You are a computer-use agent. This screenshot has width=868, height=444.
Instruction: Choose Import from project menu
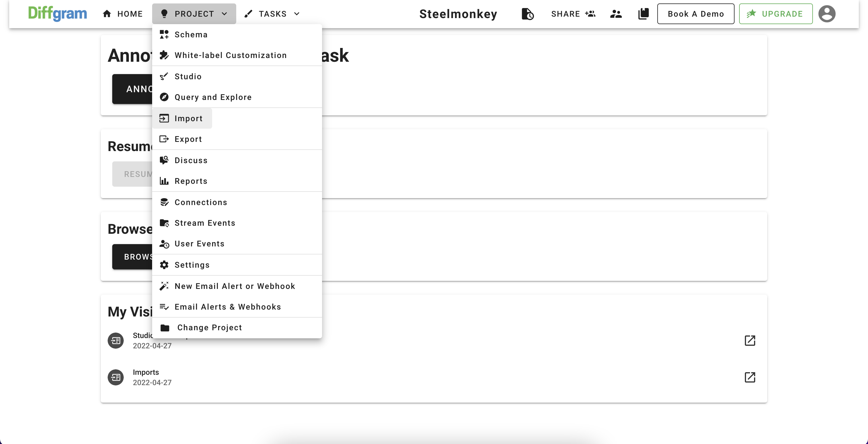(188, 118)
